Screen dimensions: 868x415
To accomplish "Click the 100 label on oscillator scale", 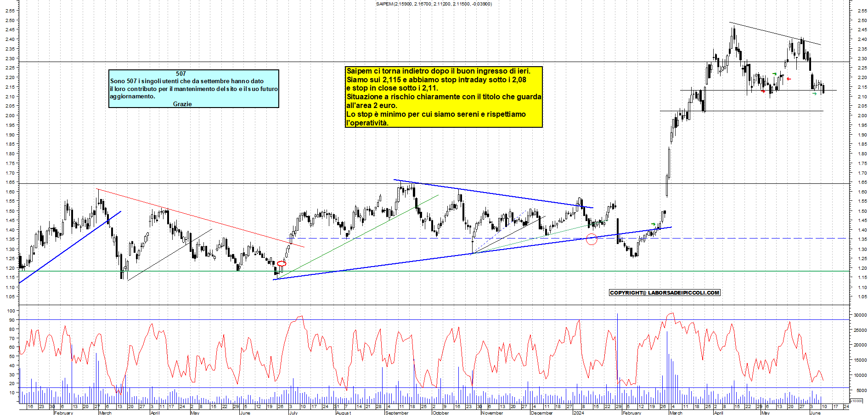I will coord(11,311).
